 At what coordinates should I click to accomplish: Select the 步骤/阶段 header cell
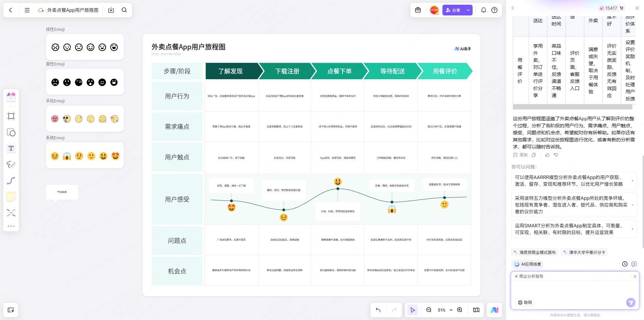tap(177, 71)
